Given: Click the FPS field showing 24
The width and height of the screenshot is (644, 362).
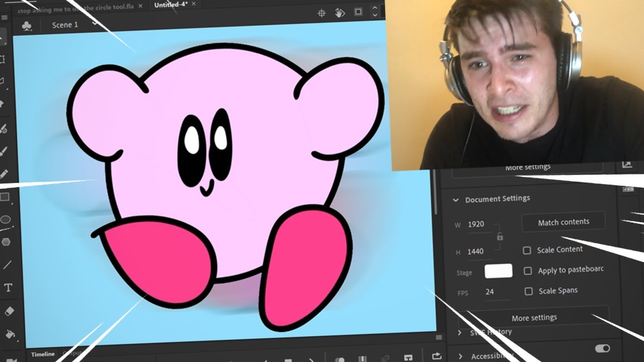Looking at the screenshot, I should 497,292.
